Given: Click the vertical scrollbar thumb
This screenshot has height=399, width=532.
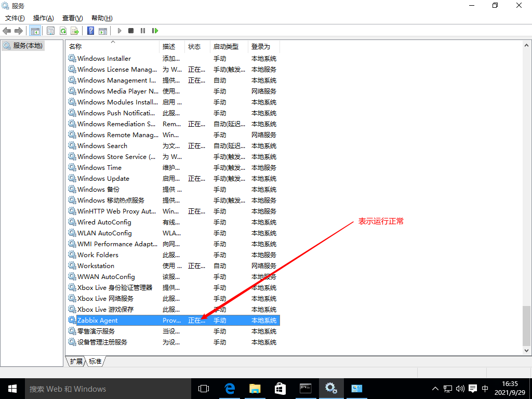Looking at the screenshot, I should click(x=526, y=326).
